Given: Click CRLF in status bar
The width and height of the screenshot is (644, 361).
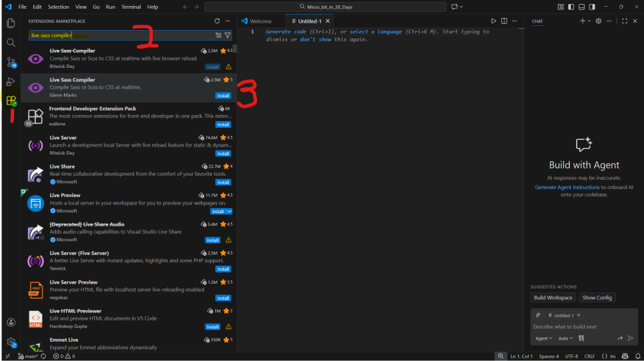Looking at the screenshot, I should click(x=589, y=356).
